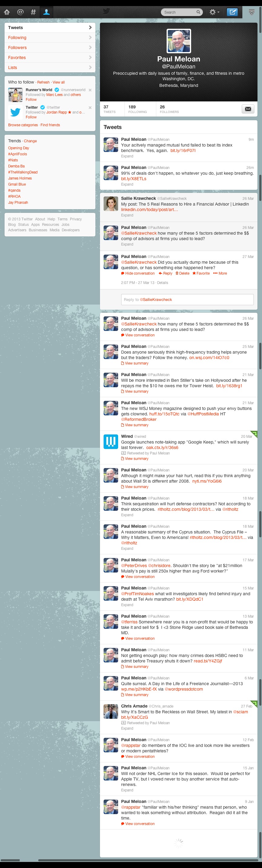Viewport: 262px width, 868px height.
Task: Open the 37 Tweets count
Action: [110, 109]
